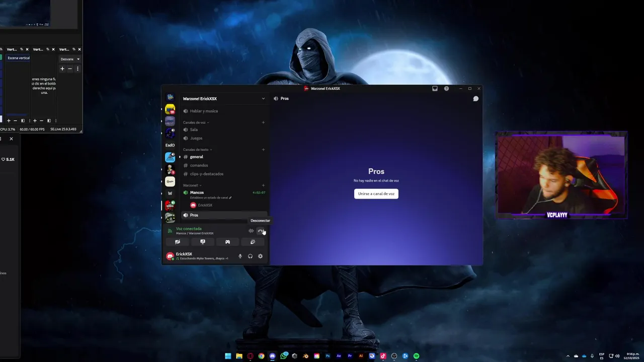This screenshot has width=644, height=362.
Task: Collapse the Canales de texto category
Action: pos(197,149)
